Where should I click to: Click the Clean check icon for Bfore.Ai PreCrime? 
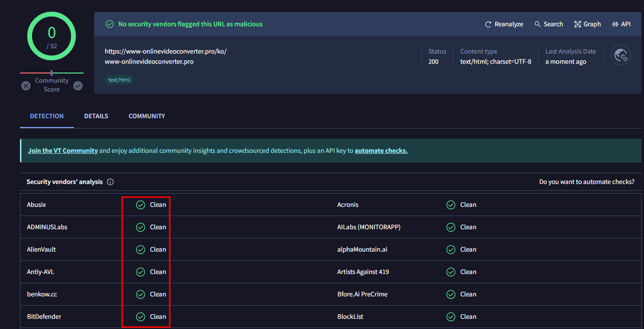click(x=451, y=294)
